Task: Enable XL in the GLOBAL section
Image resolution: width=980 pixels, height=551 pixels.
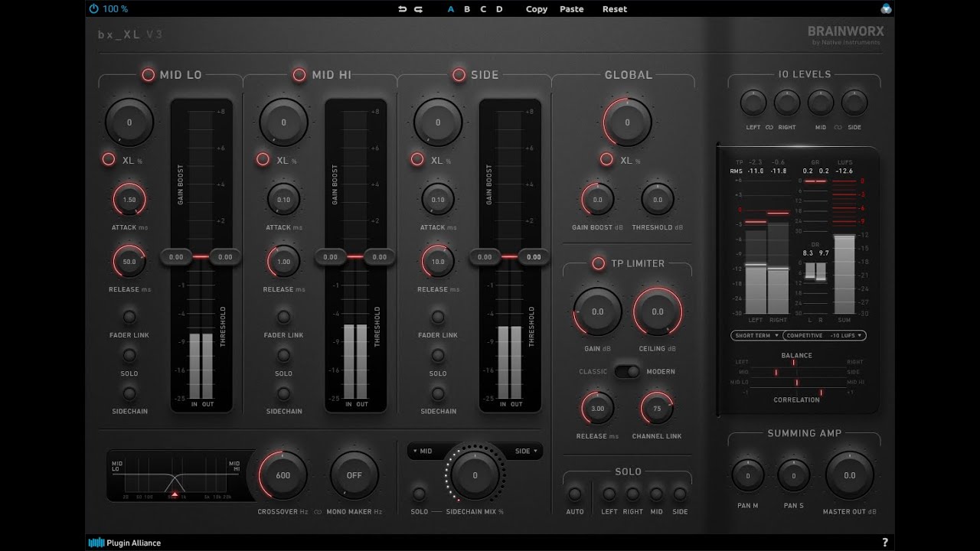Action: click(x=606, y=159)
